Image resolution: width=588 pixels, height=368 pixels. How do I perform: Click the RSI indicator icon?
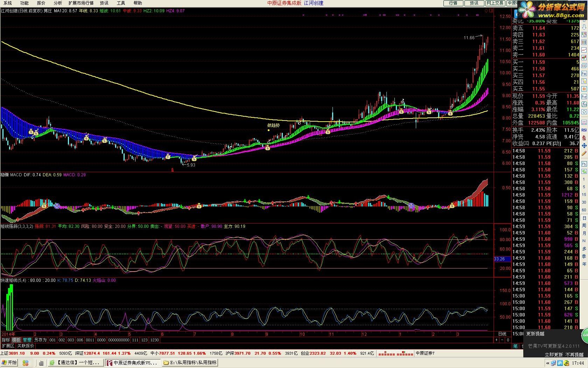tap(584, 130)
